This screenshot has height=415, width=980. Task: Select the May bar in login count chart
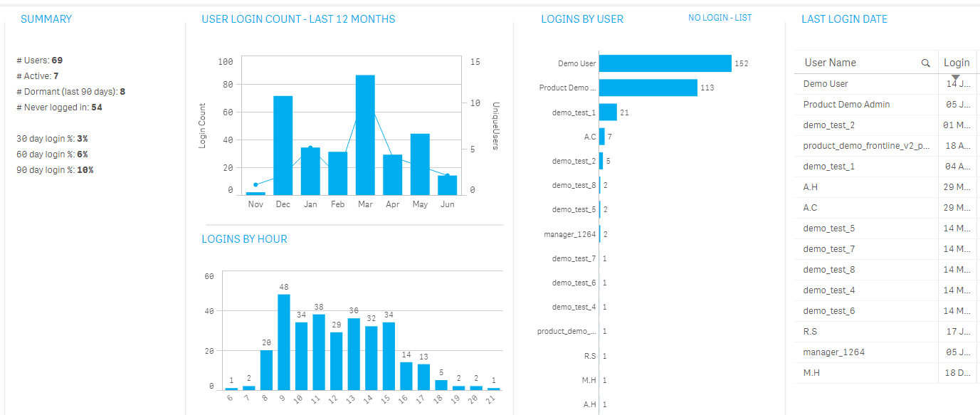coord(420,164)
